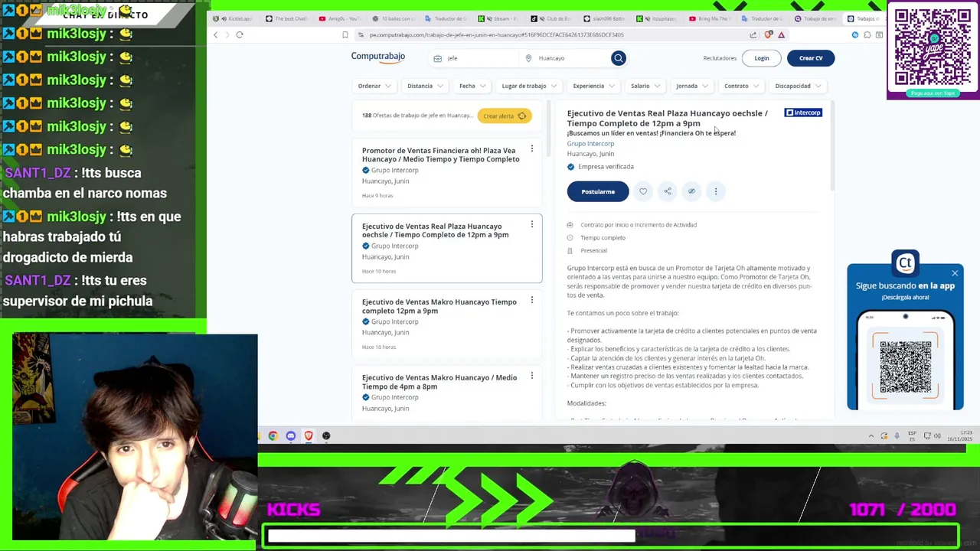This screenshot has width=980, height=551.
Task: Open three-dot menu on Makro Medio Tiempo 4pm card
Action: 532,376
